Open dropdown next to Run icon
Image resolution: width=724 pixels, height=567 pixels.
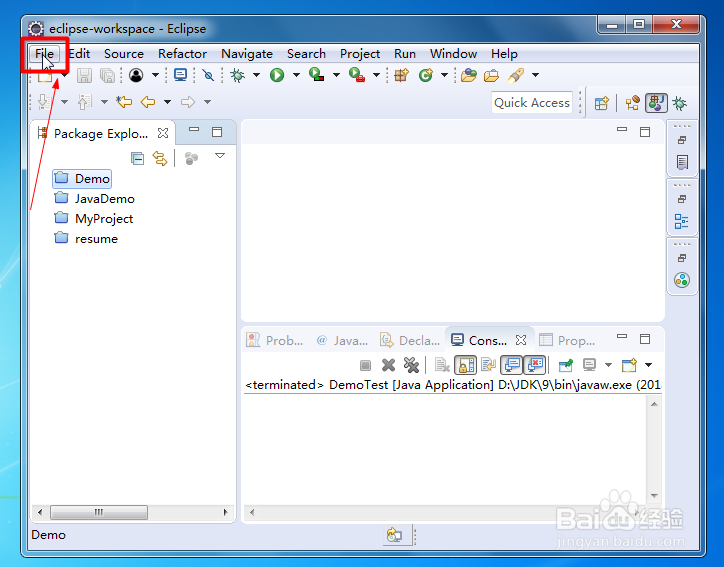[296, 75]
